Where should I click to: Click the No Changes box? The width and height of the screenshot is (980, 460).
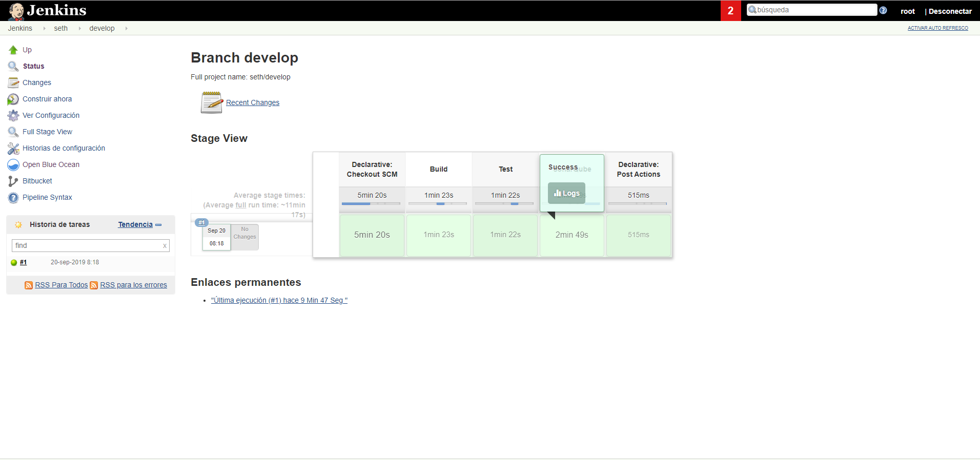pyautogui.click(x=244, y=237)
